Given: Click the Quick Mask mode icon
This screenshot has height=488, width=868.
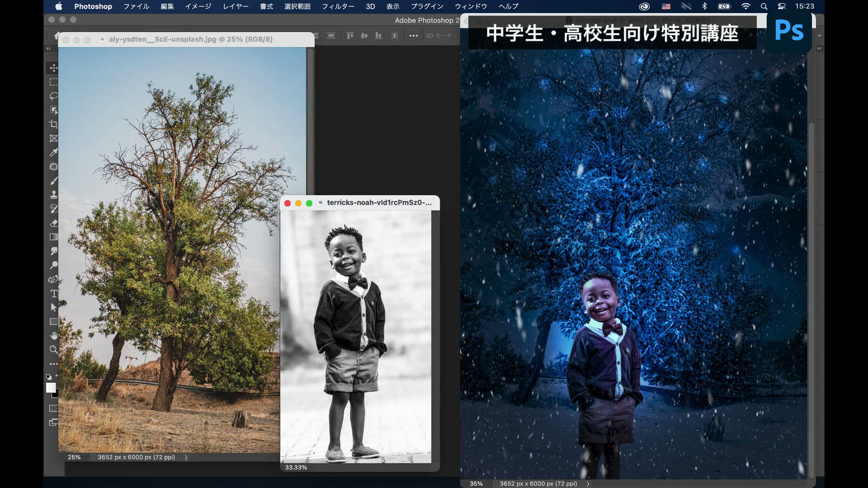Looking at the screenshot, I should (x=53, y=408).
